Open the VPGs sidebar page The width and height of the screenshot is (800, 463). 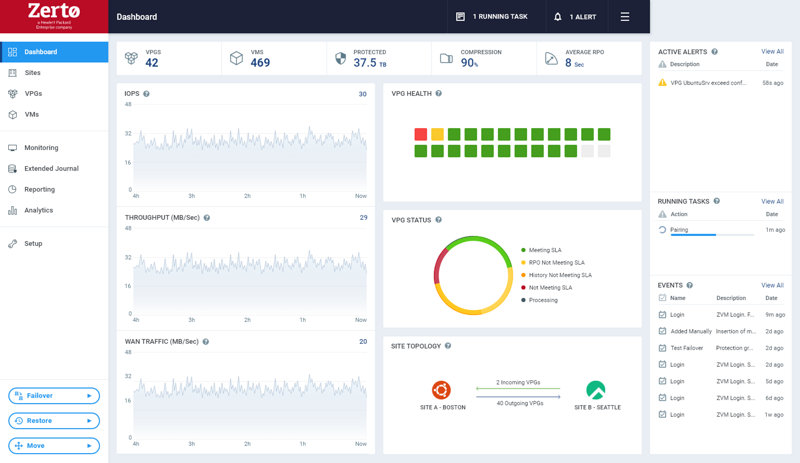click(33, 93)
